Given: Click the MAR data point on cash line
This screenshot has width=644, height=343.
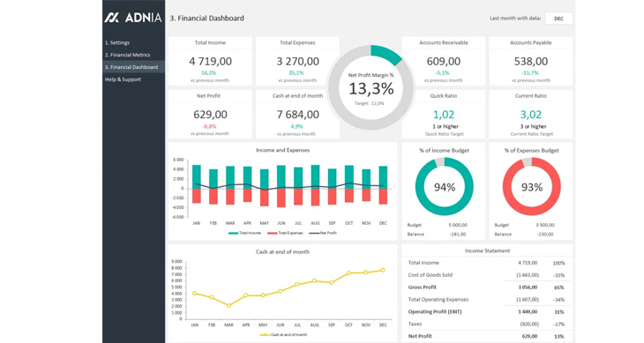Looking at the screenshot, I should tap(228, 305).
